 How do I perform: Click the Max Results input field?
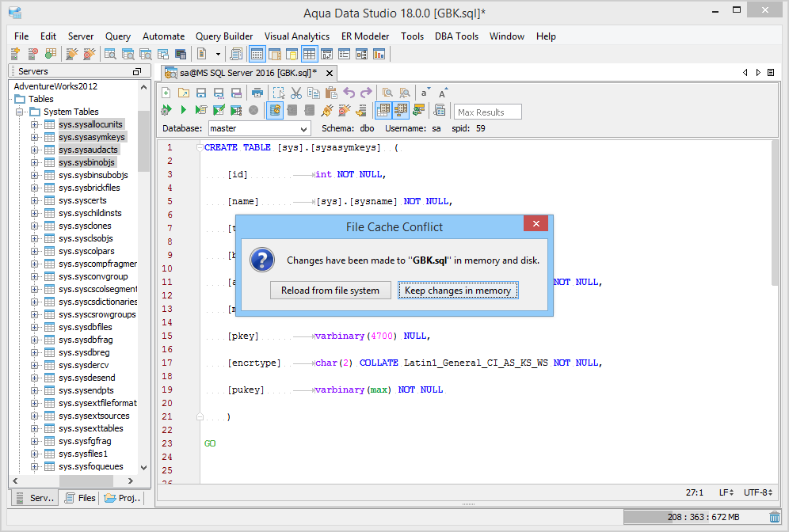[x=487, y=112]
